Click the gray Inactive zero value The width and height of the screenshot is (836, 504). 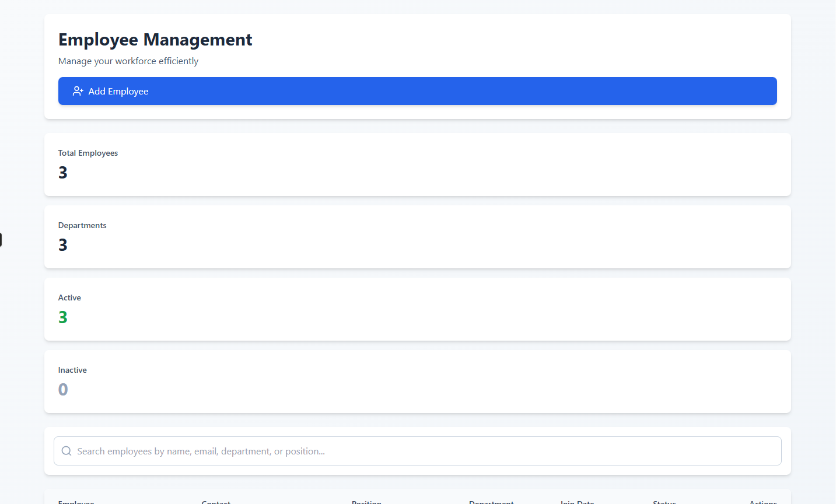tap(63, 389)
